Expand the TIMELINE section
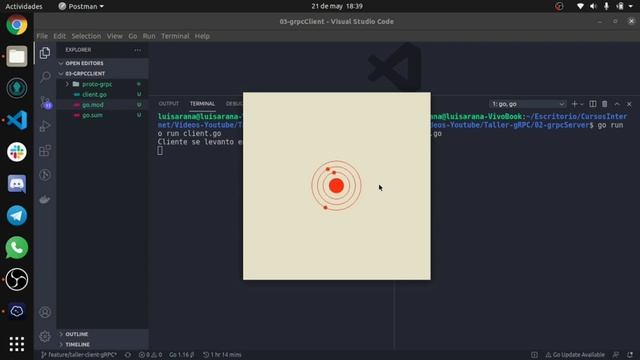The image size is (640, 360). [102, 344]
